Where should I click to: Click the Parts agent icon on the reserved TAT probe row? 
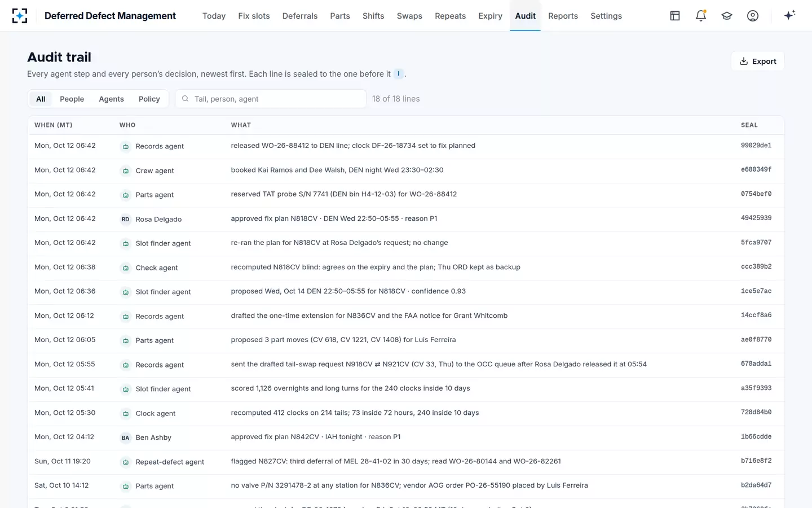[126, 195]
